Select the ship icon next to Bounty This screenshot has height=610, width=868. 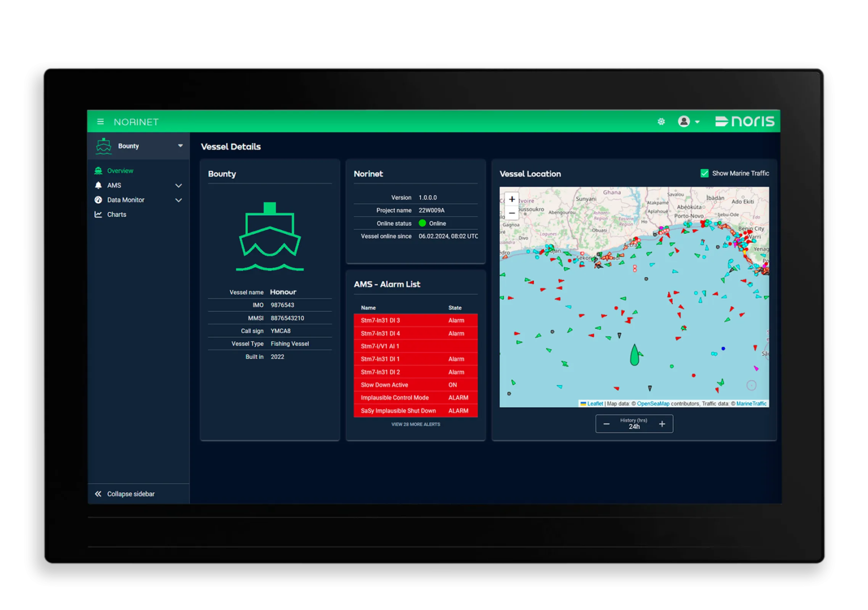tap(103, 146)
